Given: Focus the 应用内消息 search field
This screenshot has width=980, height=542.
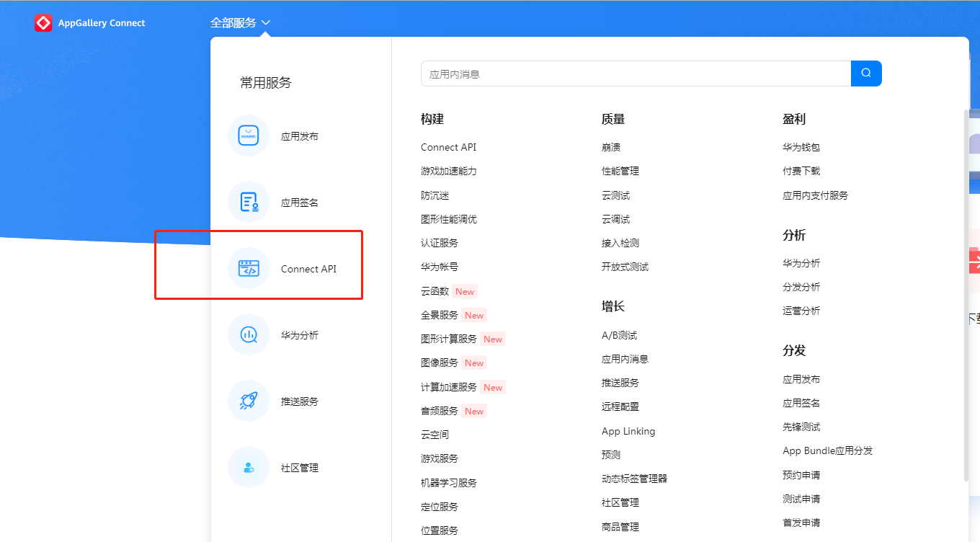Looking at the screenshot, I should (636, 74).
